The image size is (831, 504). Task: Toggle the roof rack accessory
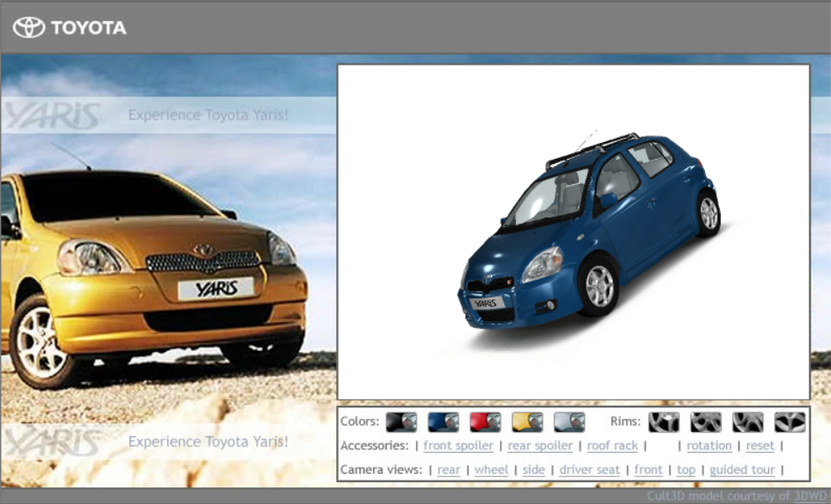coord(613,446)
